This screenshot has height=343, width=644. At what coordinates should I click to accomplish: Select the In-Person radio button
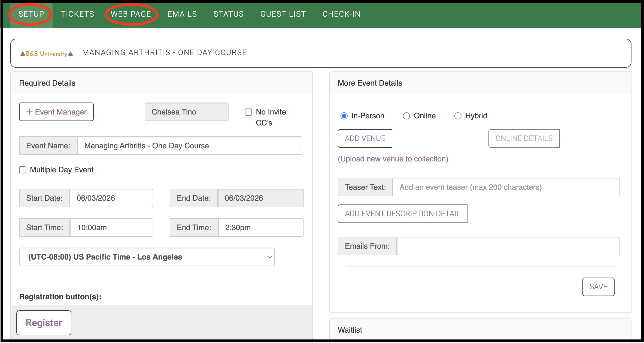(x=344, y=116)
